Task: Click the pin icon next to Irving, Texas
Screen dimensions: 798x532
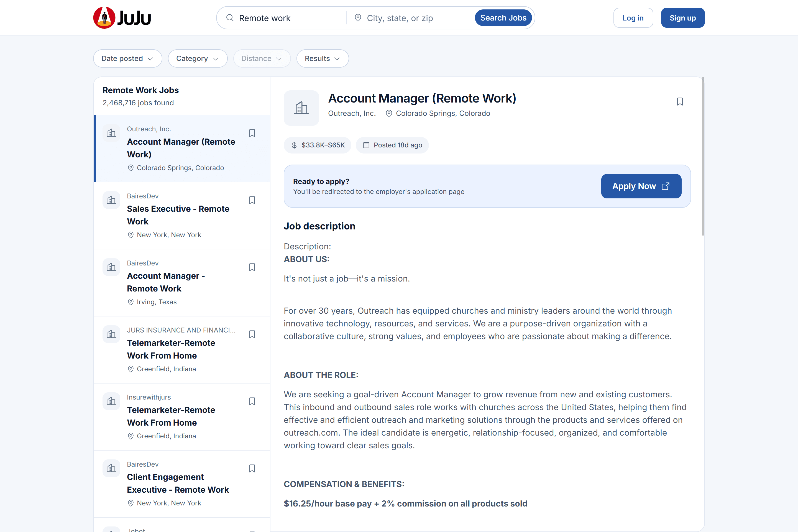Action: coord(131,302)
